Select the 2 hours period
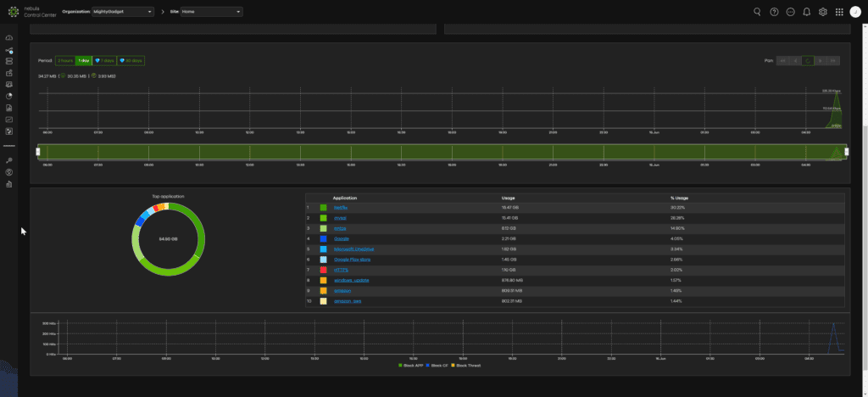Viewport: 868px width, 397px height. pos(64,60)
